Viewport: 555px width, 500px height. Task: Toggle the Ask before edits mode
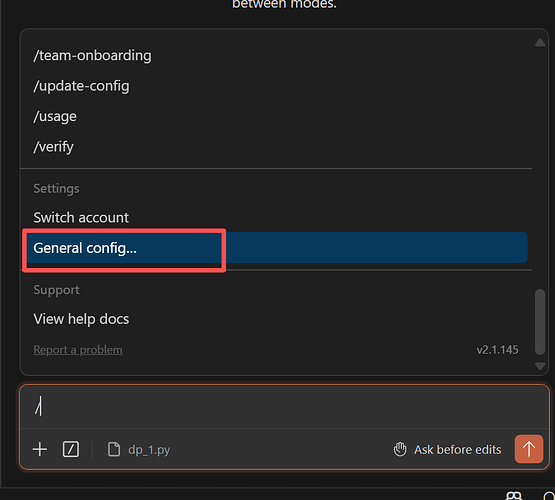[x=447, y=449]
